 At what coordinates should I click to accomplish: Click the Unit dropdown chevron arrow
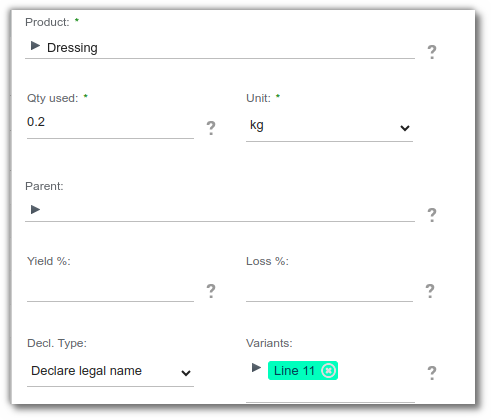(x=405, y=128)
